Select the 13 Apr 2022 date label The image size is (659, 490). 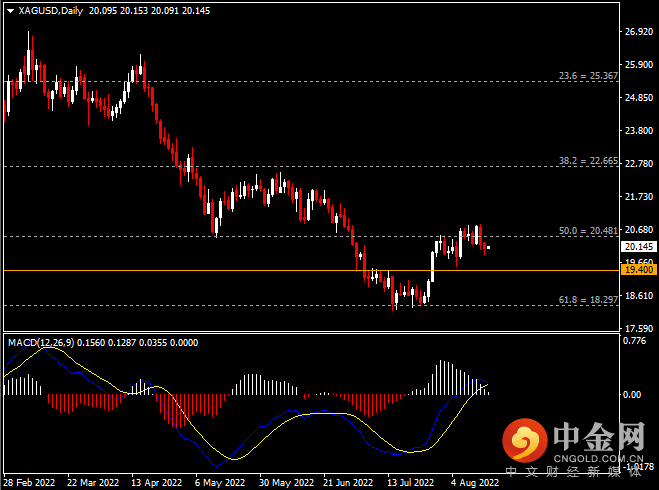tap(156, 482)
